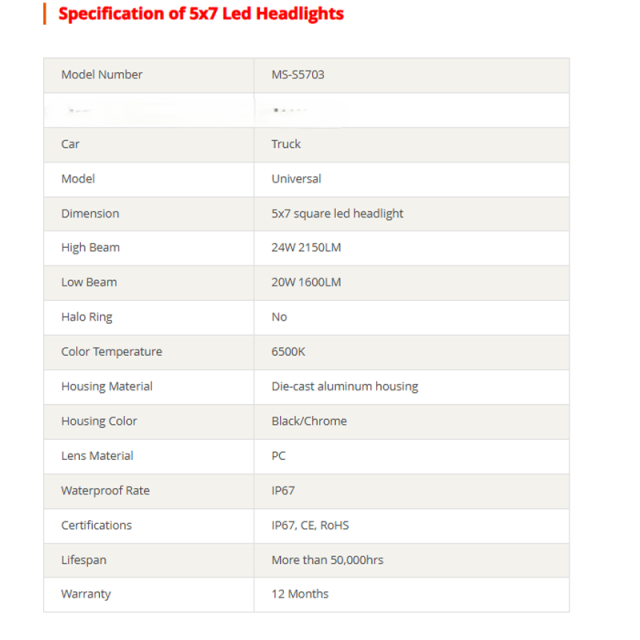Select the Car row label
The image size is (640, 640).
click(70, 144)
